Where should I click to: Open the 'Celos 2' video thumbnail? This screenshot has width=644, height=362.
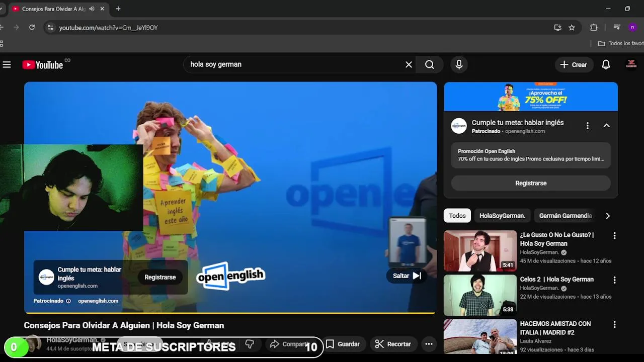480,295
